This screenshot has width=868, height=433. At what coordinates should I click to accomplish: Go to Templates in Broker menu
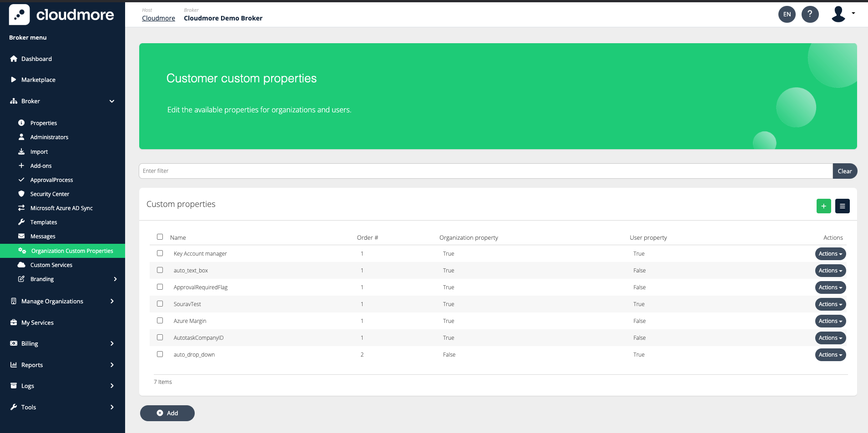(x=44, y=222)
